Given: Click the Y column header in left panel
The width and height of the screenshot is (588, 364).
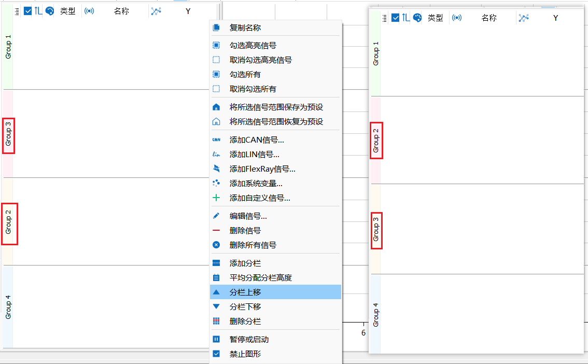Looking at the screenshot, I should pos(188,11).
